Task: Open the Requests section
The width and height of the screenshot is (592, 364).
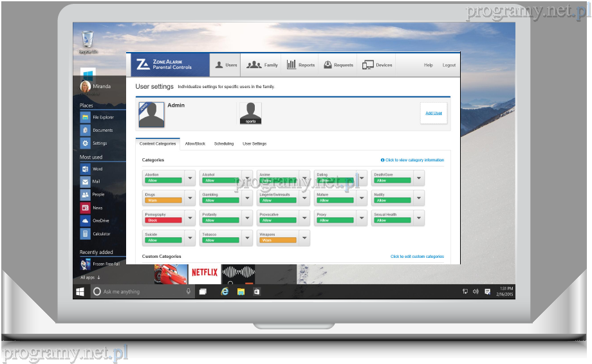Action: 338,65
